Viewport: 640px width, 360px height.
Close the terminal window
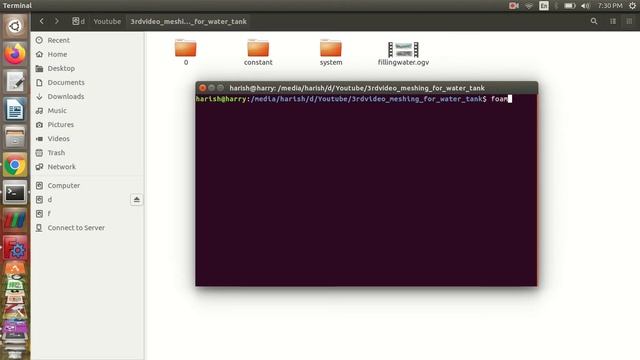tap(202, 88)
